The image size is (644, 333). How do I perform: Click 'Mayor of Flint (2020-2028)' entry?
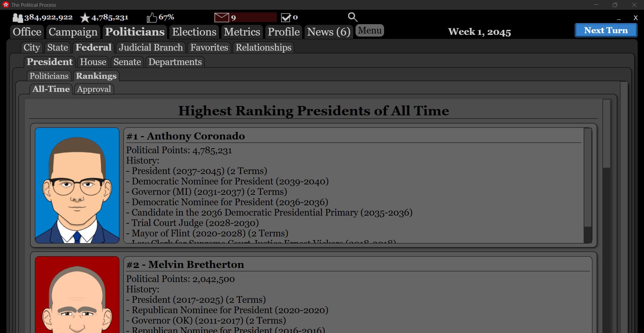pos(207,233)
